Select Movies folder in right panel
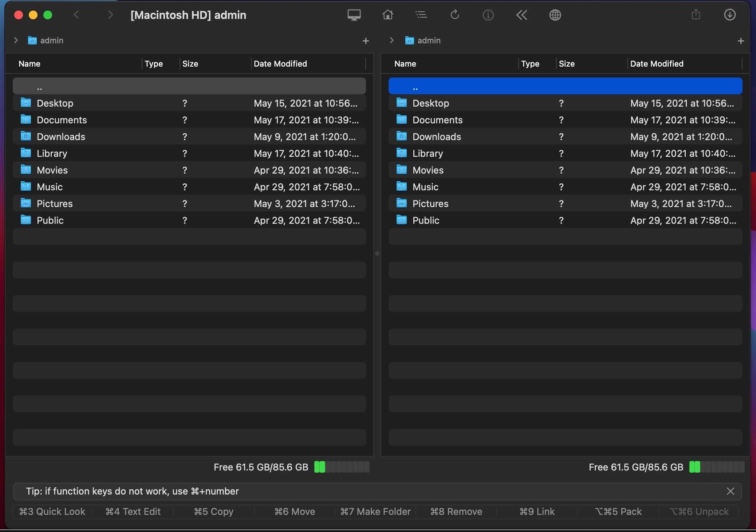Screen dimensions: 756x532 point(565,170)
